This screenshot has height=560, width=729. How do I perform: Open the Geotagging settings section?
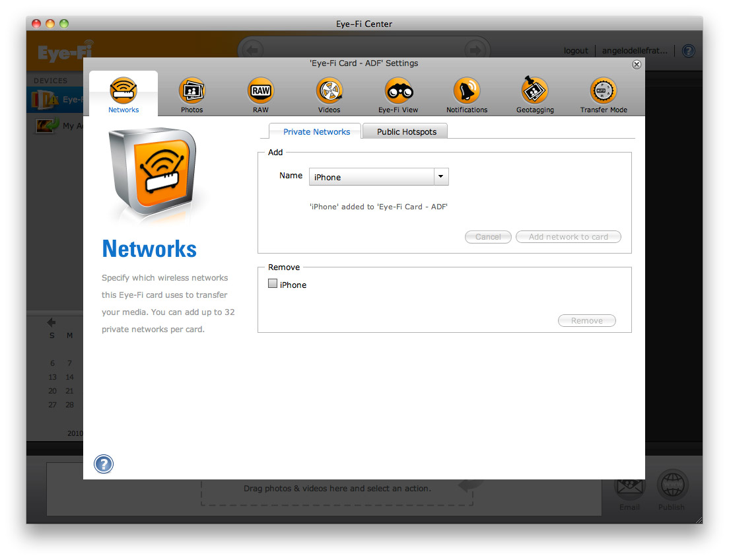[535, 95]
